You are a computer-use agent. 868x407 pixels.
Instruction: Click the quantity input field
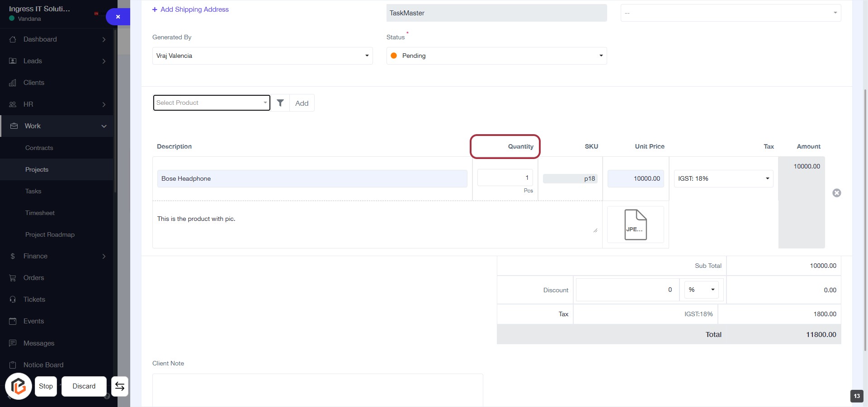(505, 178)
